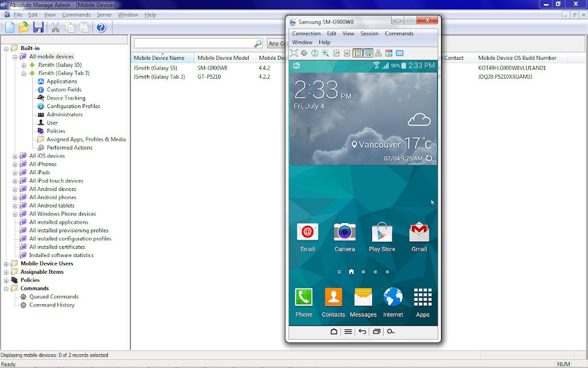This screenshot has width=588, height=368.
Task: Collapse the Built-in tree folder
Action: pyautogui.click(x=6, y=49)
